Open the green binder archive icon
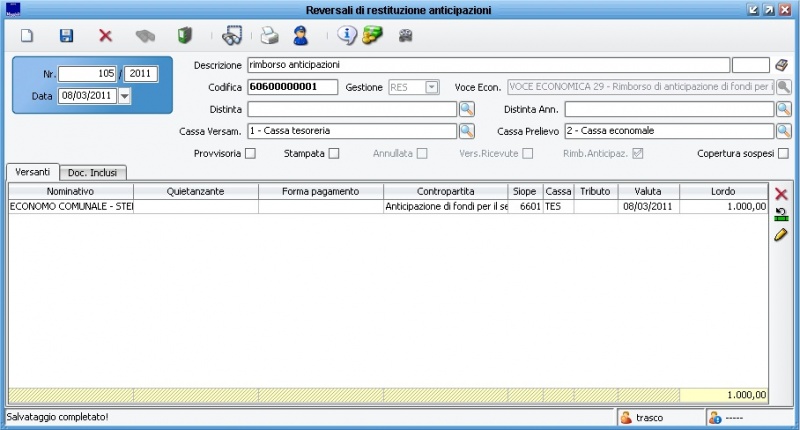Screen dimensions: 800x430 [x=184, y=36]
